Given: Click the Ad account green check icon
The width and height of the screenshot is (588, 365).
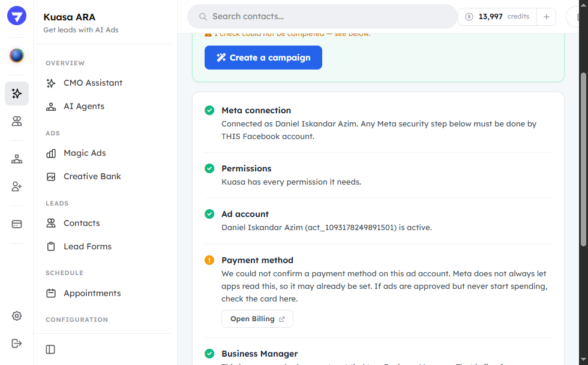Looking at the screenshot, I should click(209, 214).
